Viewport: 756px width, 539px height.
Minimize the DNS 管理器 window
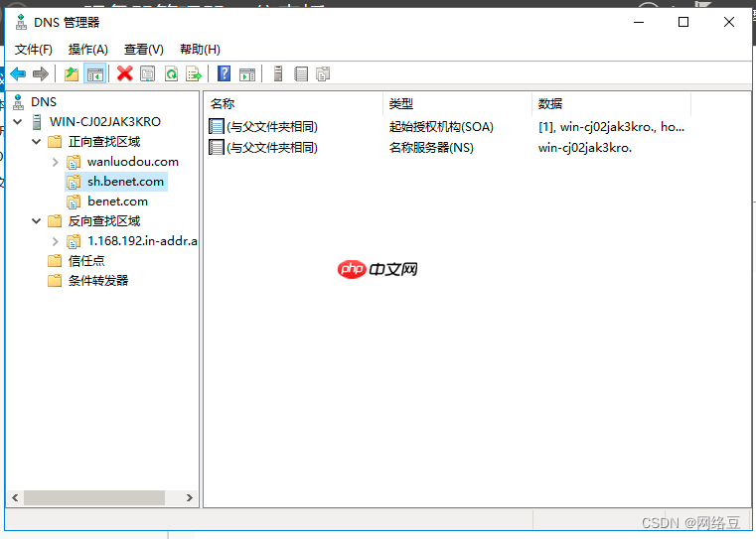pos(639,22)
